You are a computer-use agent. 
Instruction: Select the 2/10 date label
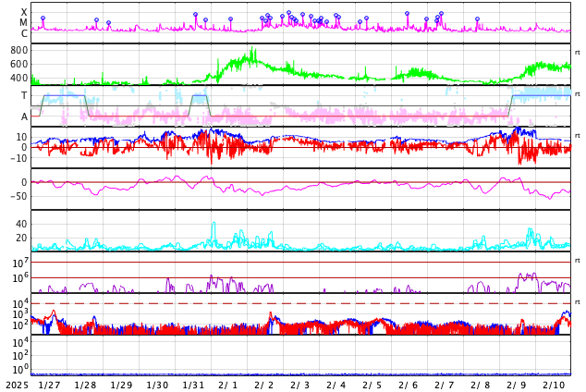click(x=554, y=386)
